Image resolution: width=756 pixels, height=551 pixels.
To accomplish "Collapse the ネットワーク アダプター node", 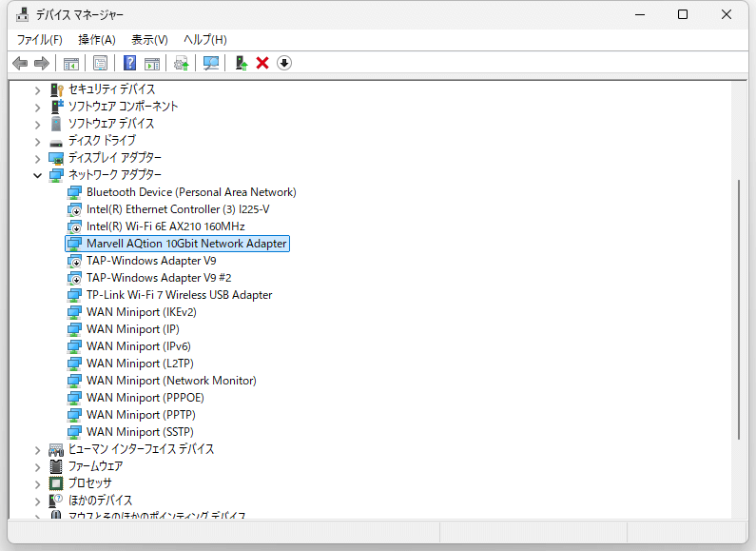I will [x=38, y=175].
